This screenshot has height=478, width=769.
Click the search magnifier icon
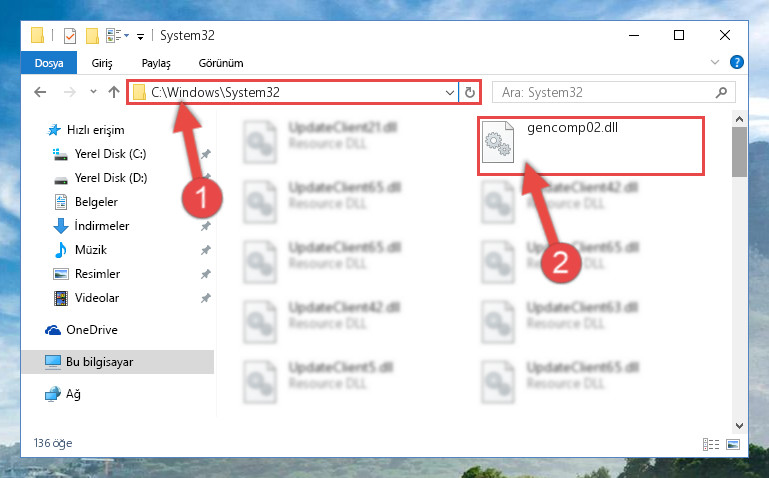[x=721, y=92]
